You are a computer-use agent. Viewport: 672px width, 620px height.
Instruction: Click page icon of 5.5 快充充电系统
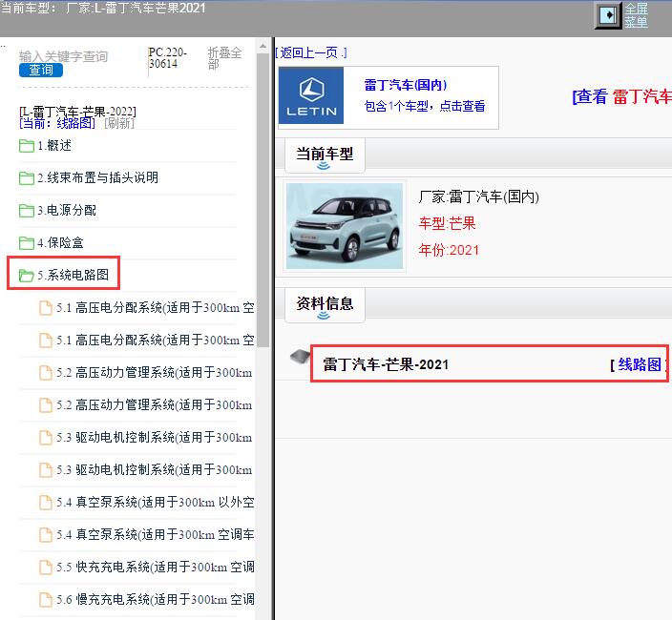click(x=46, y=567)
